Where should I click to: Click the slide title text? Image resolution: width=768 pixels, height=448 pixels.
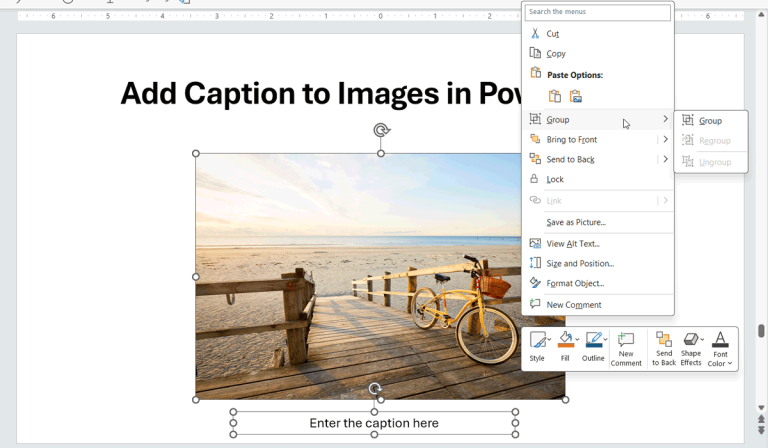321,93
